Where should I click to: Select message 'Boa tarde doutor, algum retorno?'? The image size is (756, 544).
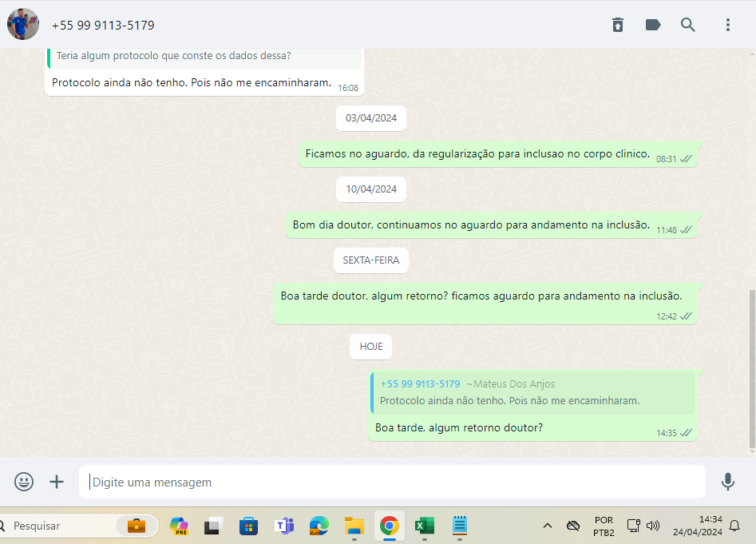[485, 304]
